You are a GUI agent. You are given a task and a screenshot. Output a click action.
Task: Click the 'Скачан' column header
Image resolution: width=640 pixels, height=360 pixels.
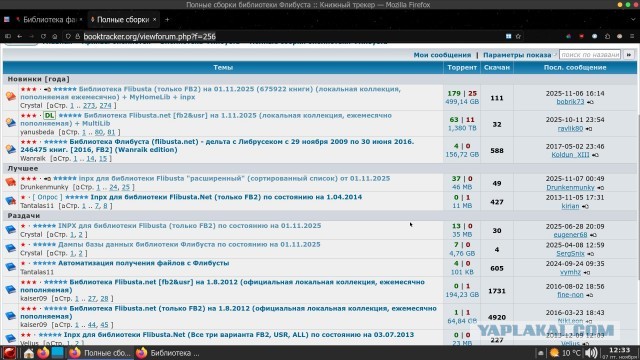click(x=497, y=67)
